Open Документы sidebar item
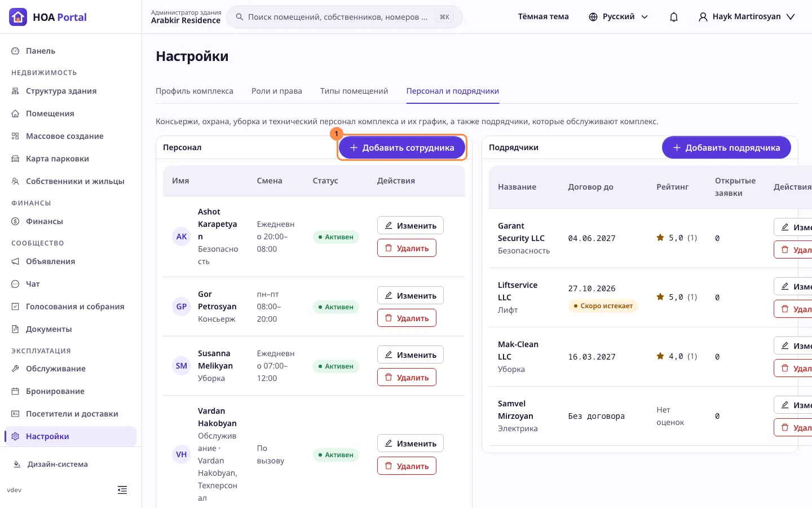 pyautogui.click(x=70, y=329)
